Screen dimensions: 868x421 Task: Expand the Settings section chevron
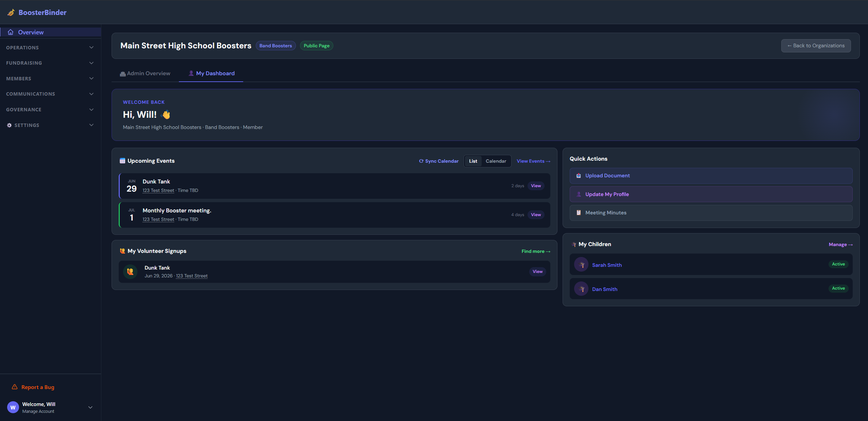pos(91,125)
